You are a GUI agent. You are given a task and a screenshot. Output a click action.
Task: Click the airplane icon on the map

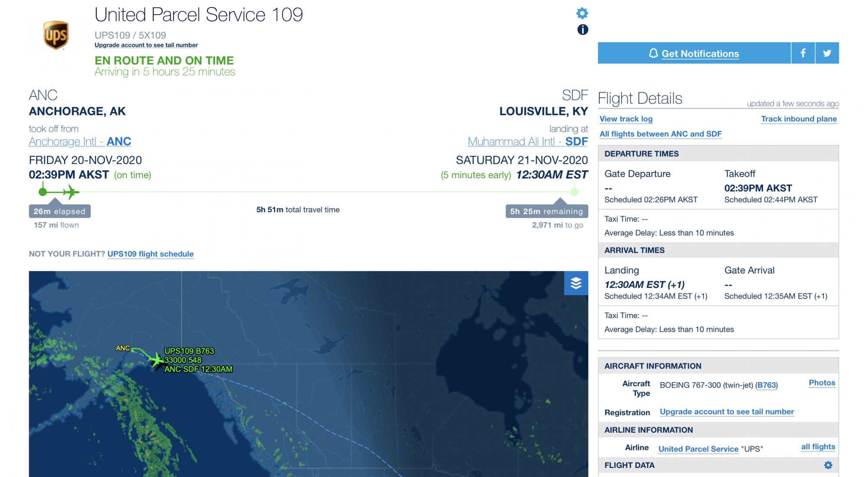(155, 360)
